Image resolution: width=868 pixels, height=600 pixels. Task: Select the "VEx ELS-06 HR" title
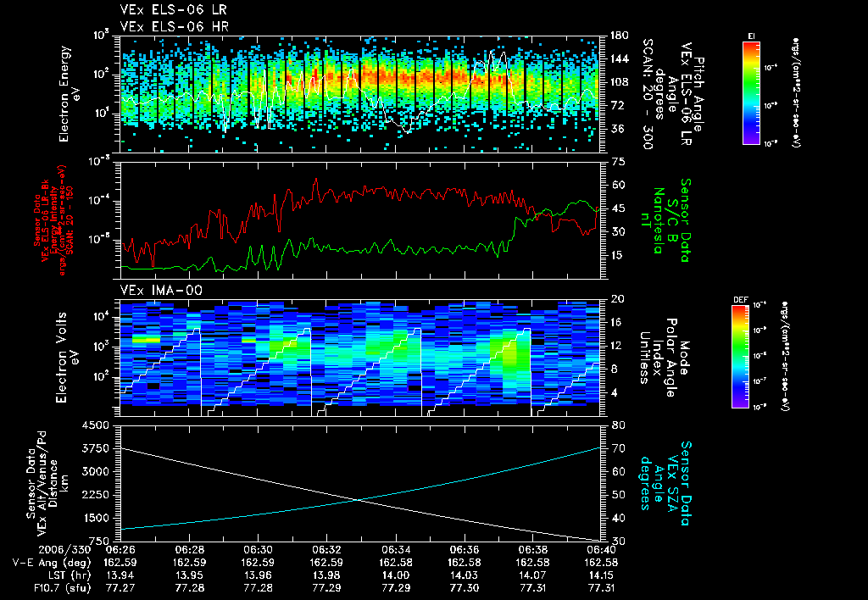click(x=174, y=26)
